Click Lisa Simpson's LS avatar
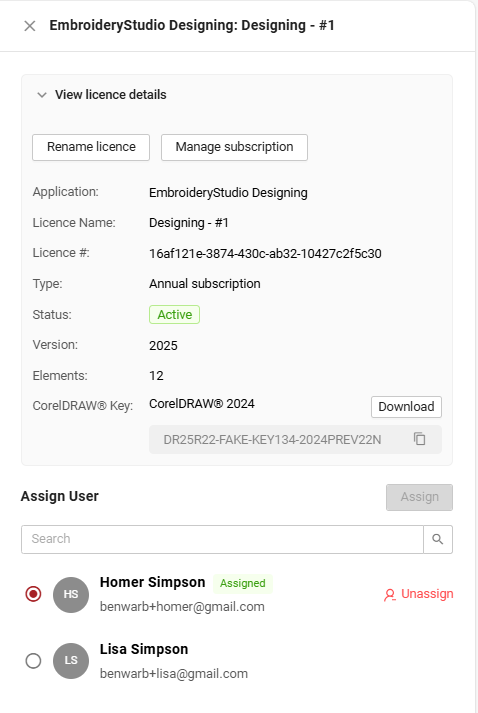478x713 pixels. point(70,661)
